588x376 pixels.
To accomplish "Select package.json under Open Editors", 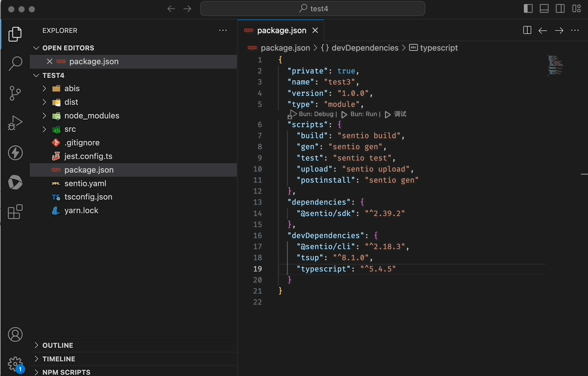I will pyautogui.click(x=133, y=62).
